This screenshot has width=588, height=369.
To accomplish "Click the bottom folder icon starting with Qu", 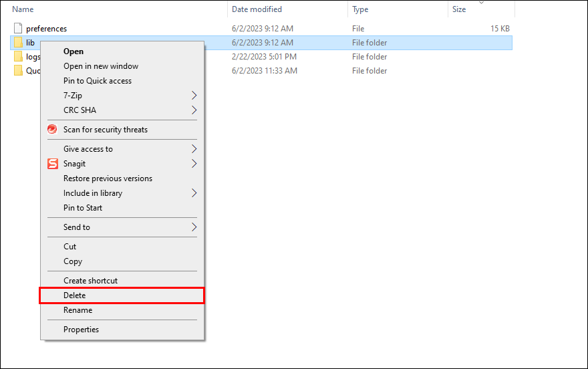I will point(18,70).
